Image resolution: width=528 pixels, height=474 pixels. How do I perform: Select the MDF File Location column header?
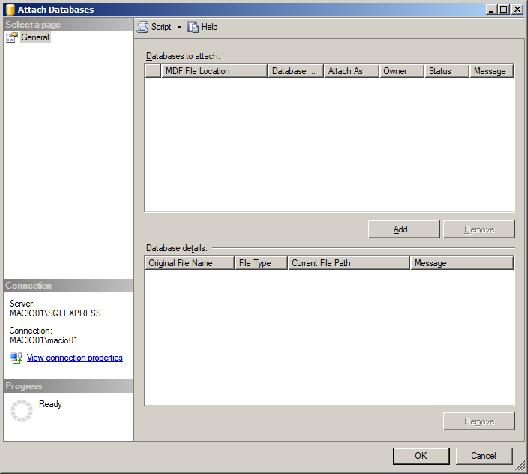click(x=214, y=71)
